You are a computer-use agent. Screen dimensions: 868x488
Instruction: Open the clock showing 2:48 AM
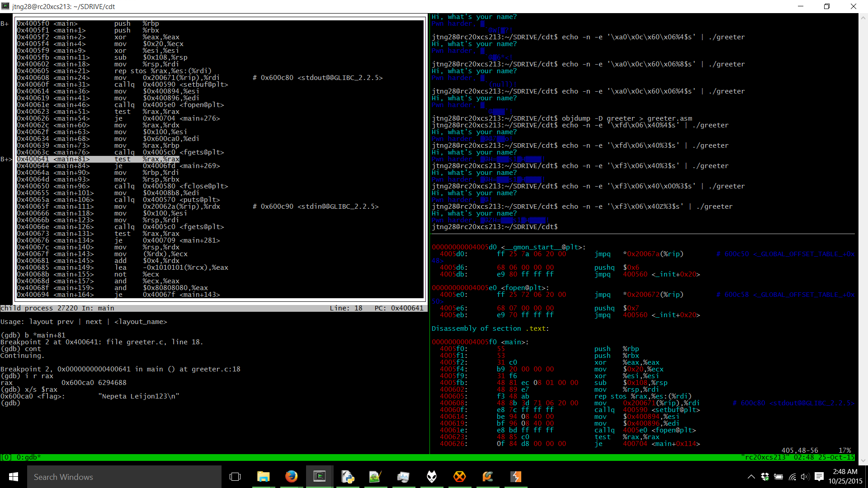pos(845,476)
